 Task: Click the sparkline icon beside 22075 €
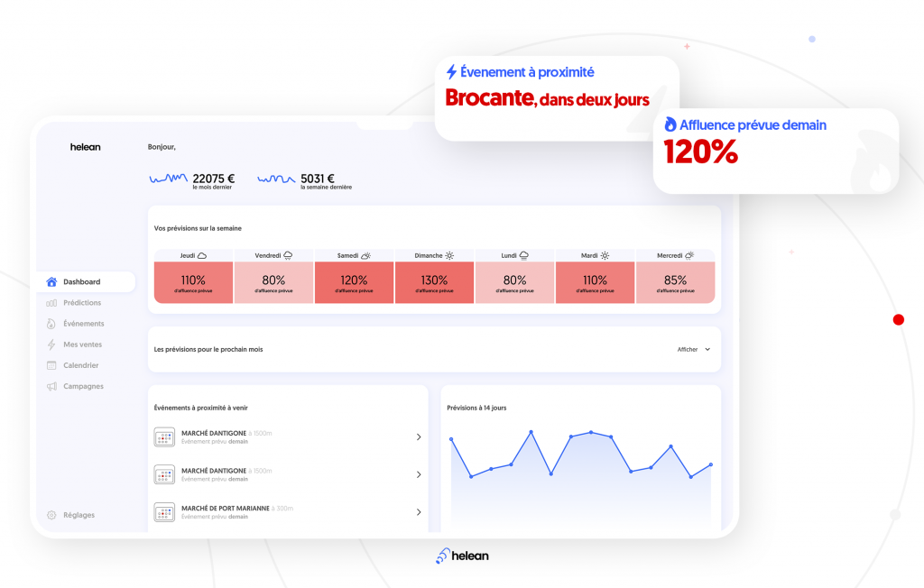point(167,179)
